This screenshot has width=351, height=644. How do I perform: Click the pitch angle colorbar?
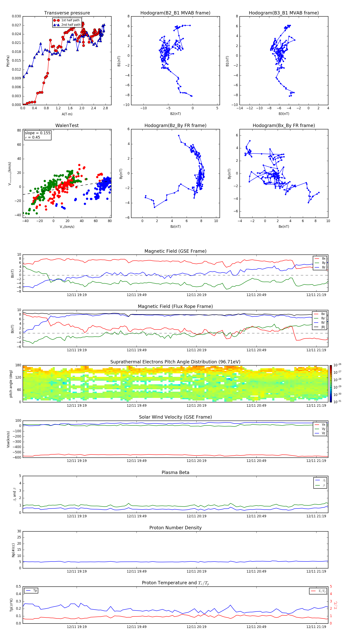[331, 384]
